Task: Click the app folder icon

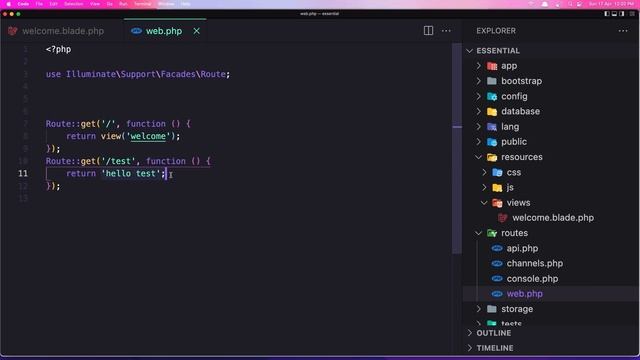Action: [x=492, y=66]
